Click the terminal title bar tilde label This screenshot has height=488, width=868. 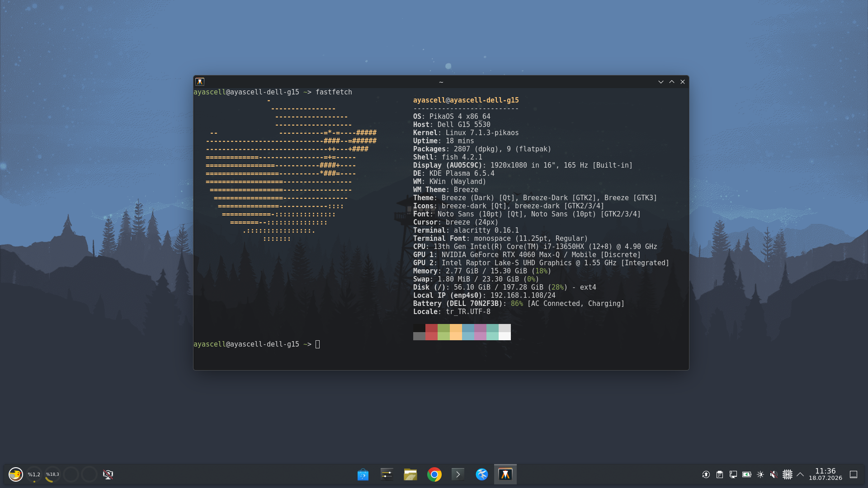click(x=441, y=82)
